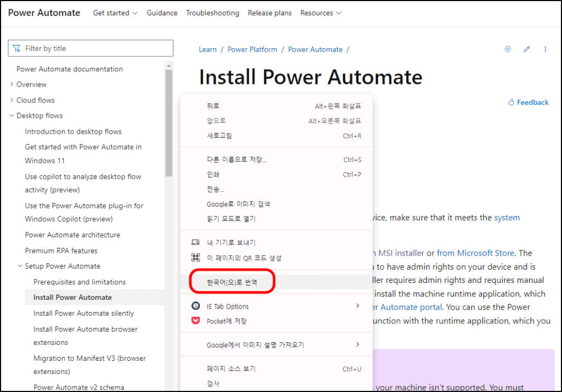562x392 pixels.
Task: Choose 읽기 모드로 열기 menu item
Action: 277,219
